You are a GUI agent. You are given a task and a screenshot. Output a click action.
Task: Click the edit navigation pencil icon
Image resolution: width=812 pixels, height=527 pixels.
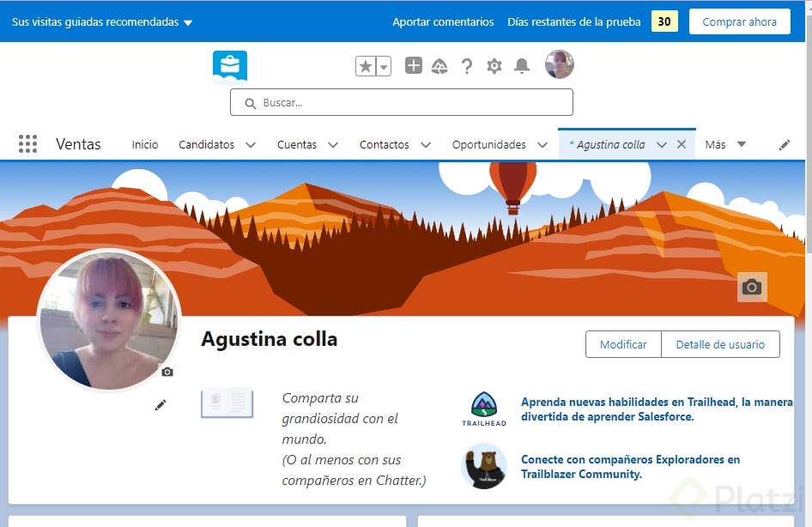(x=784, y=145)
